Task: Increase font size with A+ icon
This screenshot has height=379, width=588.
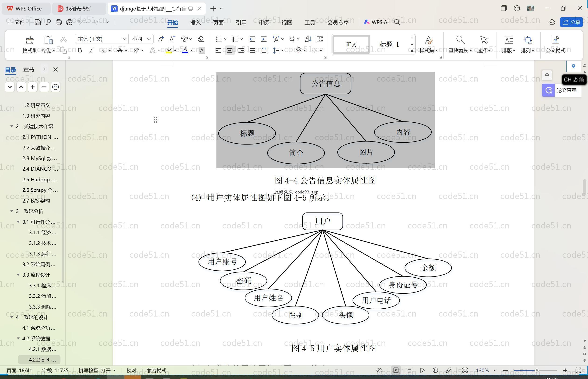Action: pos(161,39)
